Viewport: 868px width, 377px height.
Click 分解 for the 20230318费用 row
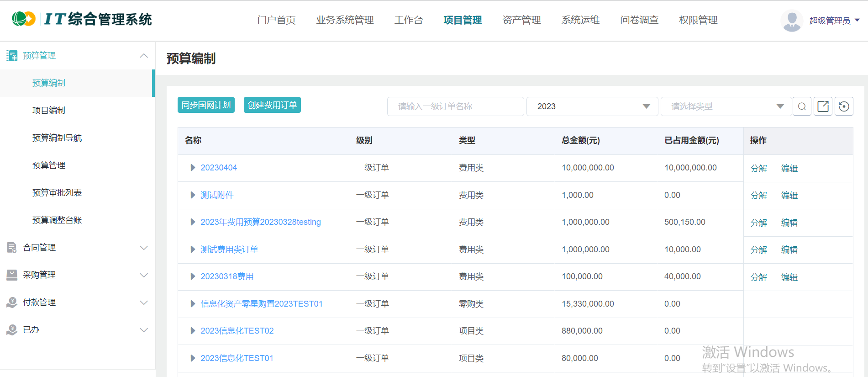758,277
